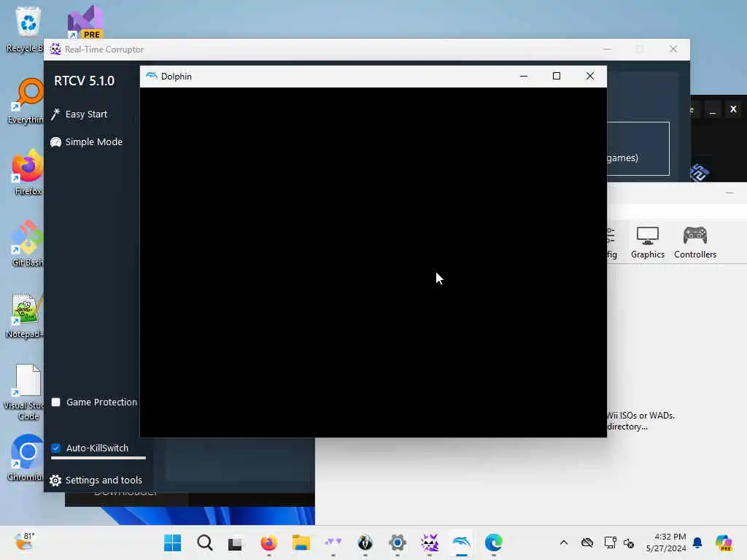Select the Firefox desktop shortcut

tap(28, 172)
